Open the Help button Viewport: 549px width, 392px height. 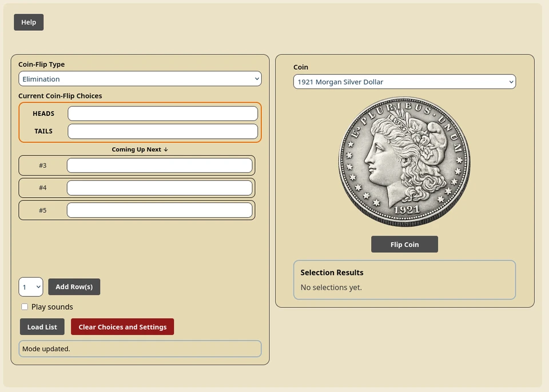coord(29,22)
